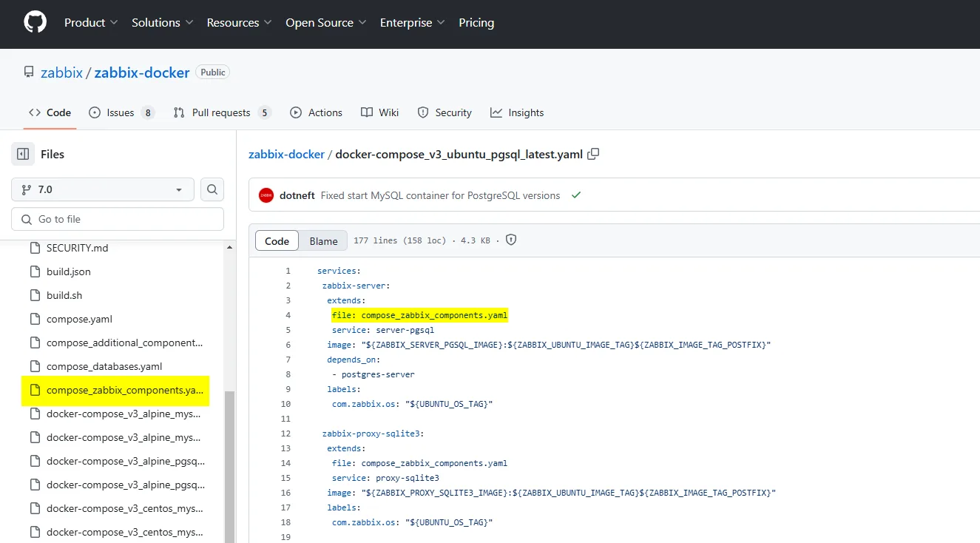Image resolution: width=980 pixels, height=543 pixels.
Task: Open the 7.0 branch selector
Action: [103, 189]
